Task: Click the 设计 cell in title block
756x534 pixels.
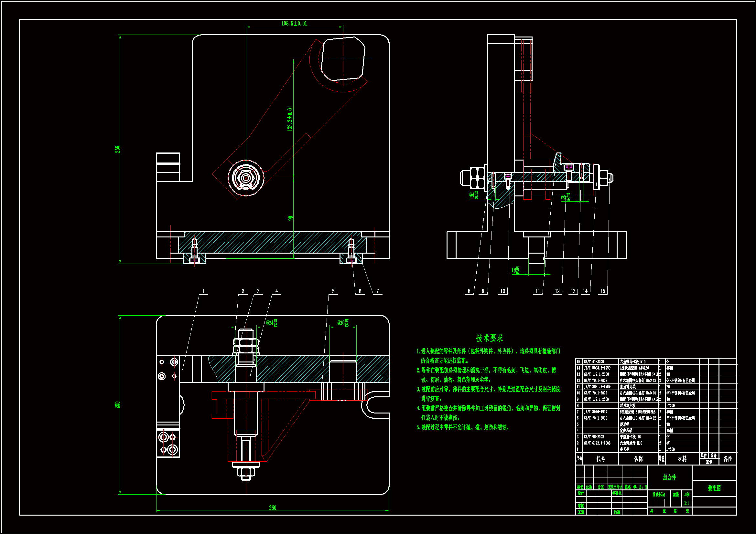Action: tap(581, 493)
